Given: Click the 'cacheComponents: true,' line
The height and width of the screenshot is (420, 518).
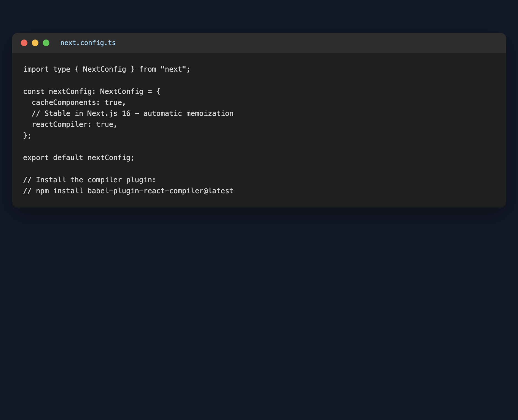Looking at the screenshot, I should pyautogui.click(x=79, y=102).
